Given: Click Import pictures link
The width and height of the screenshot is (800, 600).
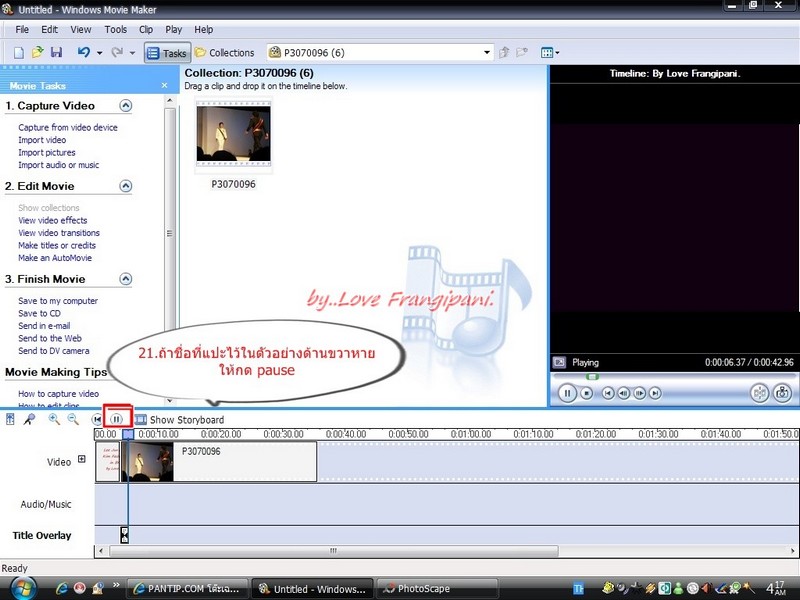Looking at the screenshot, I should click(x=46, y=153).
